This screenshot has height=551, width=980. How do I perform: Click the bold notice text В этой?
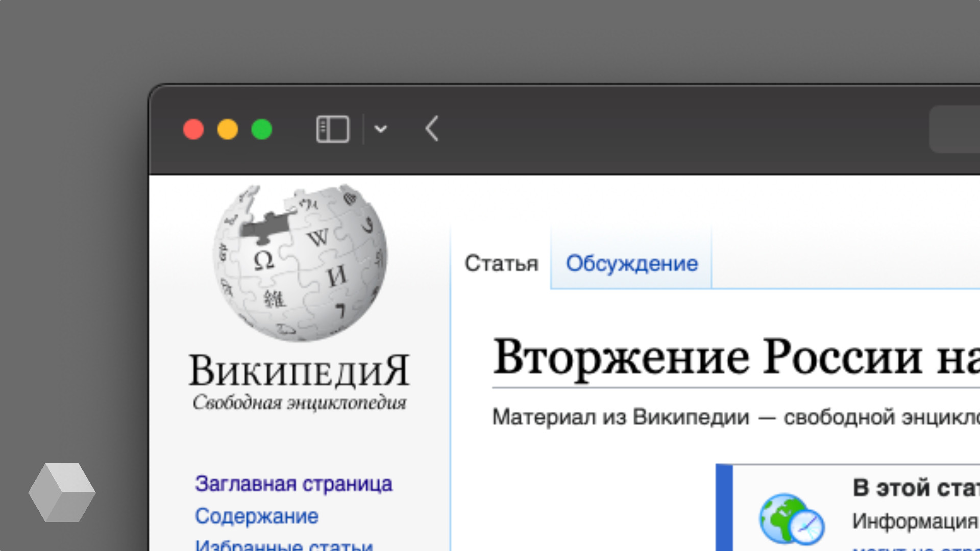pyautogui.click(x=916, y=488)
